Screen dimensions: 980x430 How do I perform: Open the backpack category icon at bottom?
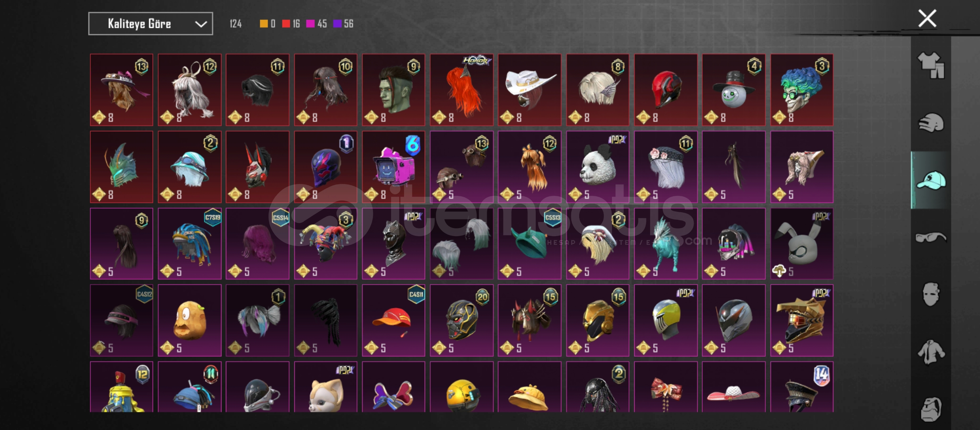931,409
